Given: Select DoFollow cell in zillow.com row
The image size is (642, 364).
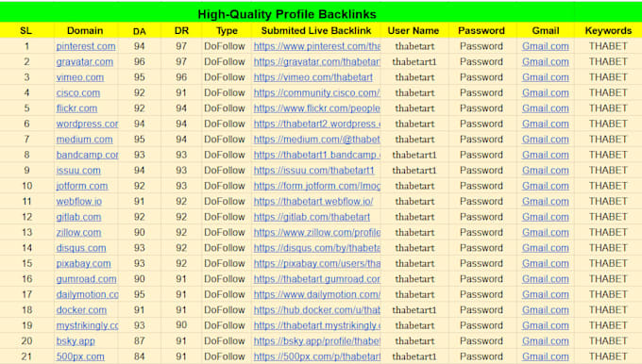Looking at the screenshot, I should 225,233.
